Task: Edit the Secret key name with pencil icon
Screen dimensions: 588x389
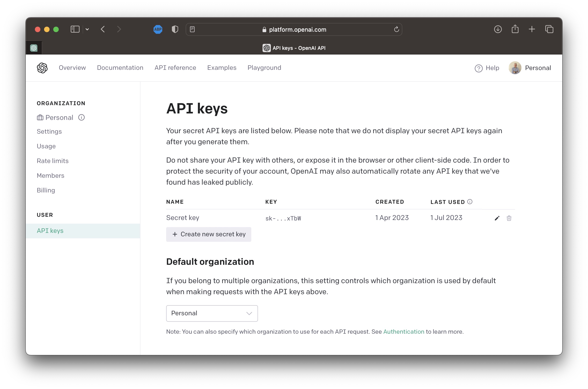Action: pyautogui.click(x=497, y=218)
